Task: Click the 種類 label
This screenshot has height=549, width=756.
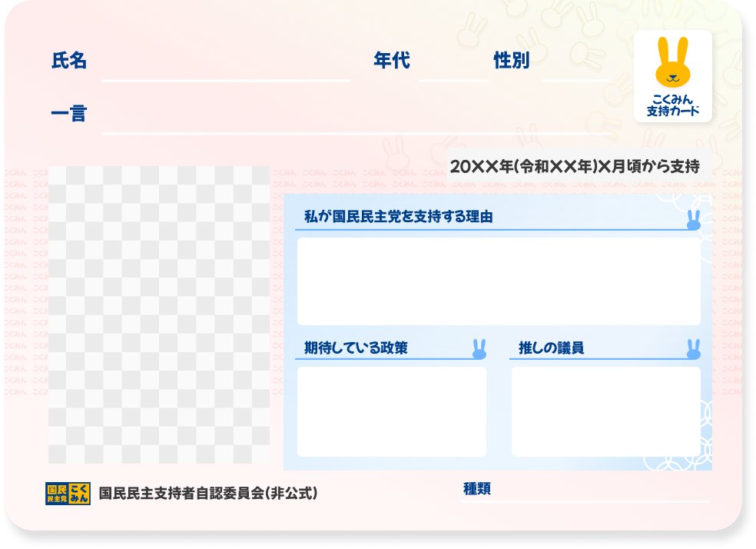Action: [477, 489]
